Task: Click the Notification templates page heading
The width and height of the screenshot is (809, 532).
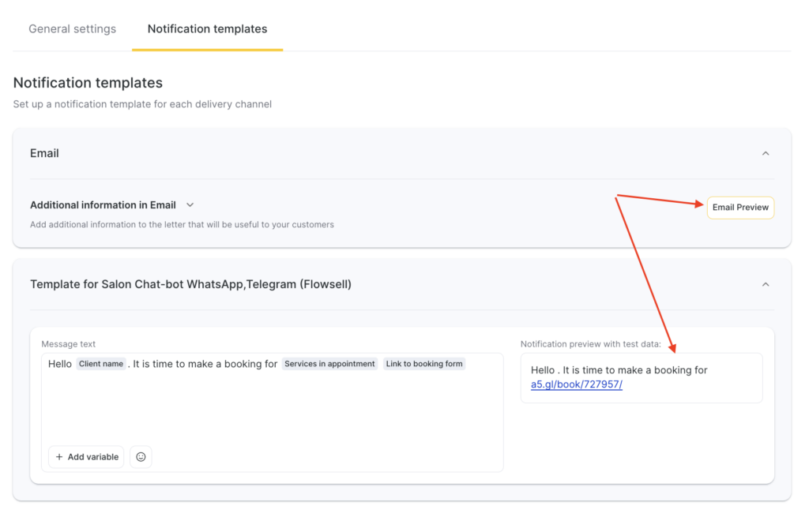Action: 88,83
